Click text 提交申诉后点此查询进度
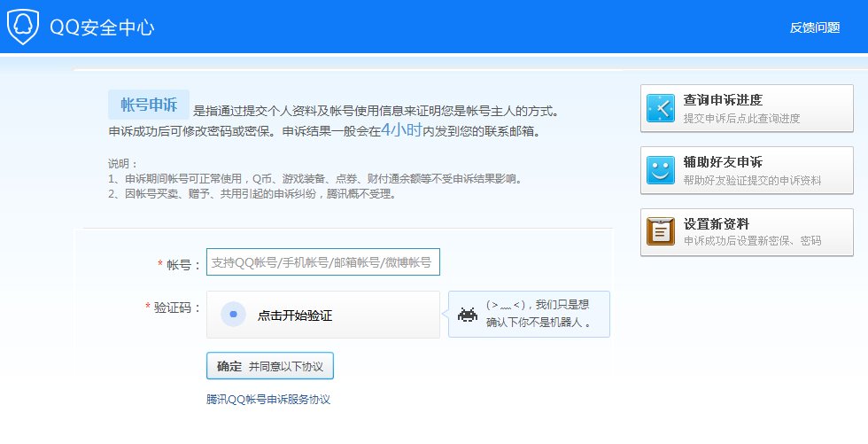 coord(741,119)
